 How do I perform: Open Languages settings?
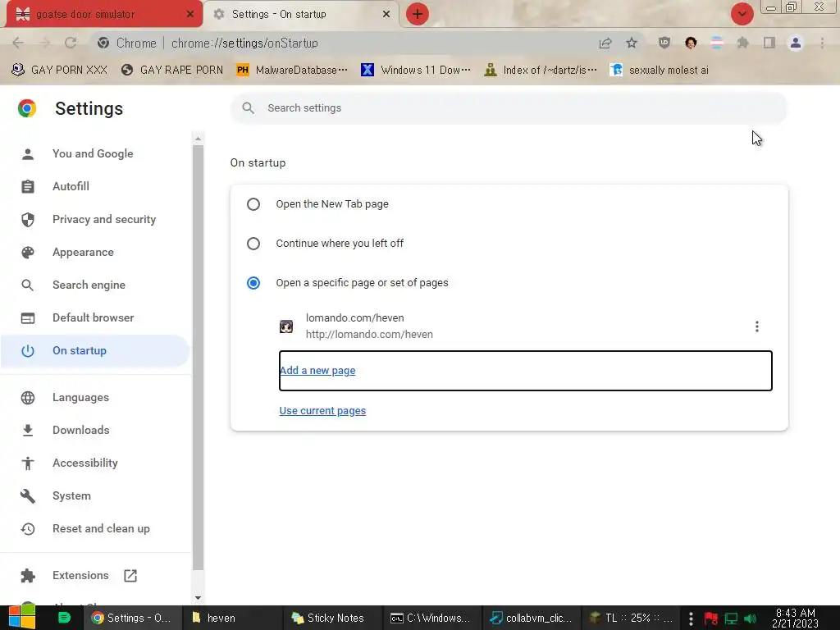click(80, 398)
